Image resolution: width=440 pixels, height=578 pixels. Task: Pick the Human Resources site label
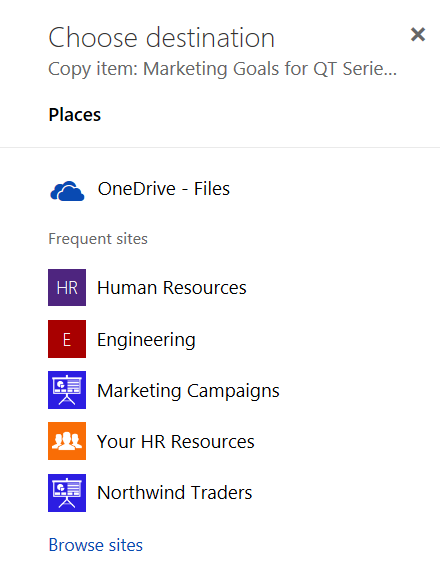click(x=172, y=288)
